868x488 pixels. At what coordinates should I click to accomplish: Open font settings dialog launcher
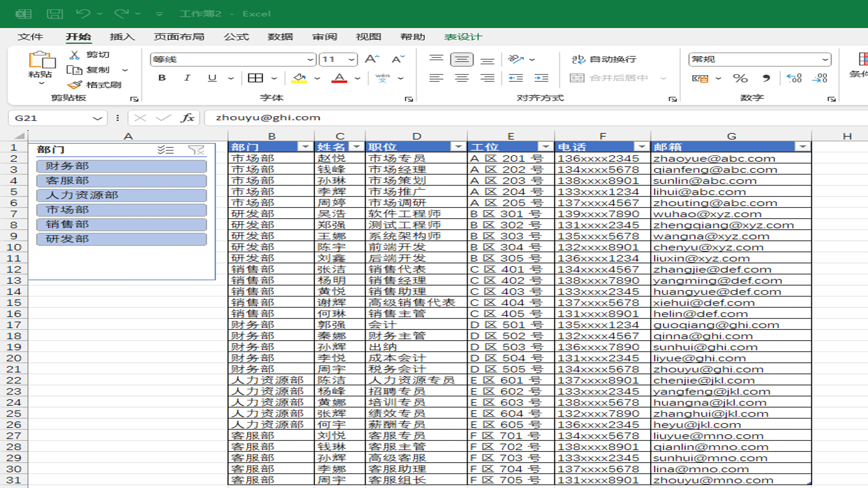point(409,99)
